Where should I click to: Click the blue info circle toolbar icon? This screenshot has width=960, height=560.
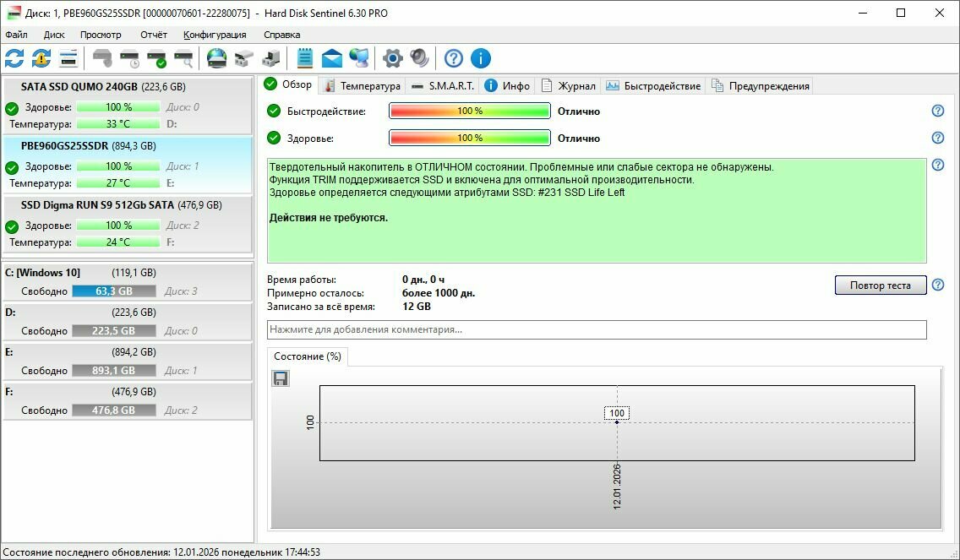[481, 59]
